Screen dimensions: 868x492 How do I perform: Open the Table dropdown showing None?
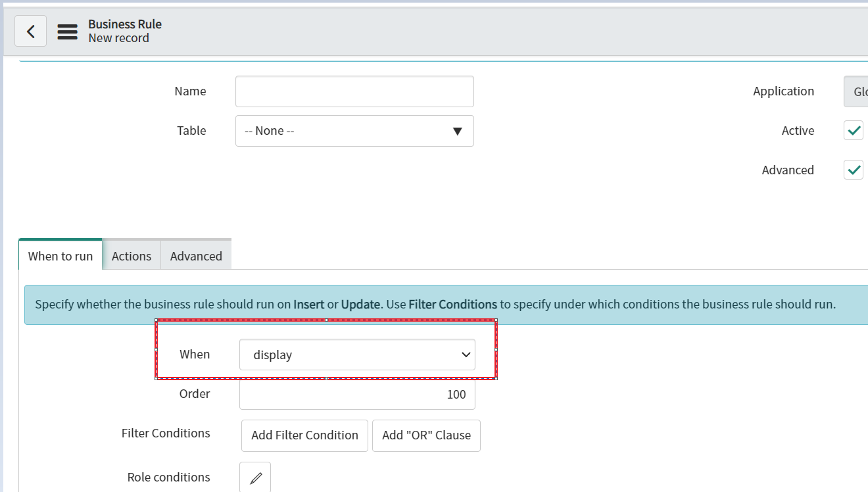point(354,131)
